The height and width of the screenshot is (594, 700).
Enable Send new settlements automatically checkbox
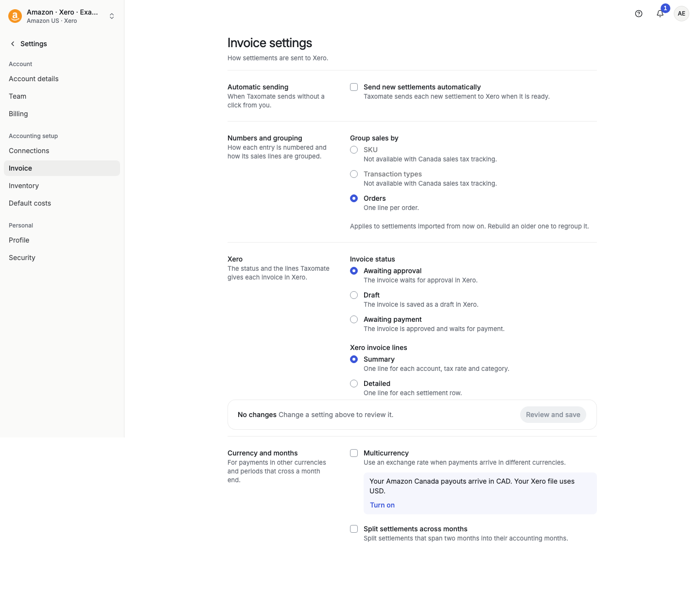click(354, 87)
